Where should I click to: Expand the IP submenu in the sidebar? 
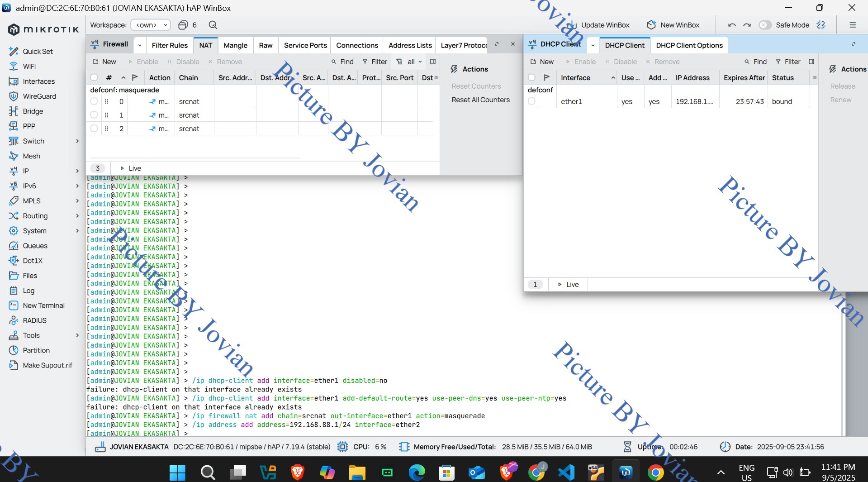(77, 171)
